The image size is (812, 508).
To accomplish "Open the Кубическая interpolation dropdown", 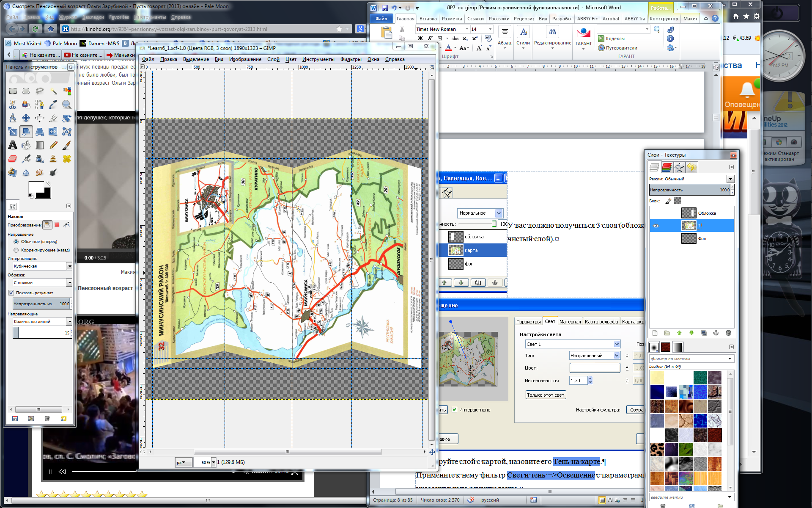I will (43, 266).
